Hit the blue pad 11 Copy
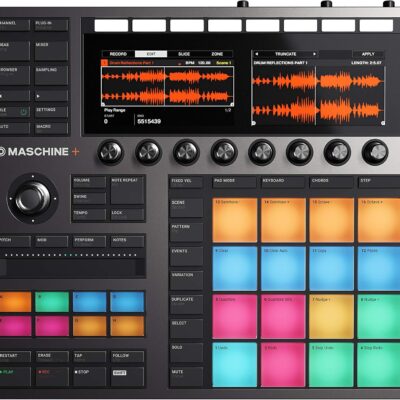400x400 pixels. [332, 269]
